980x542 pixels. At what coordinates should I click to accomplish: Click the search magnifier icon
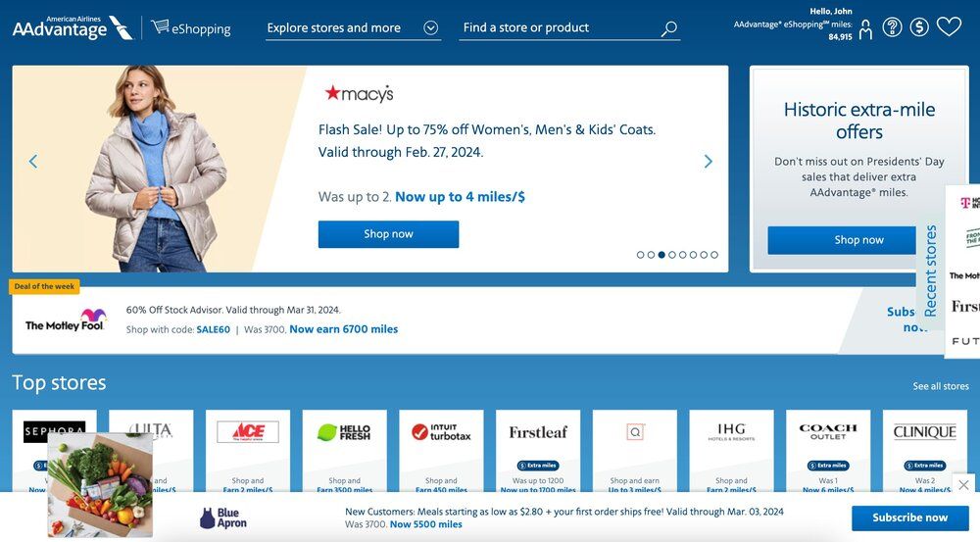click(669, 28)
